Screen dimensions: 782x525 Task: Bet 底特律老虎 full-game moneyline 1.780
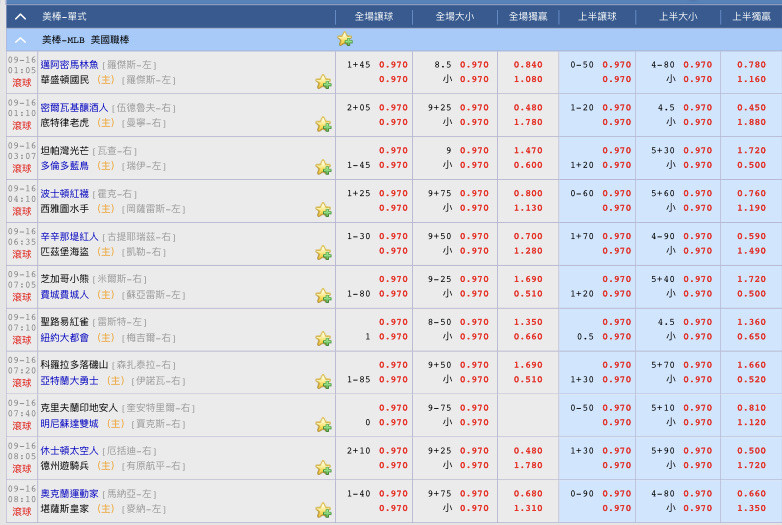point(528,122)
